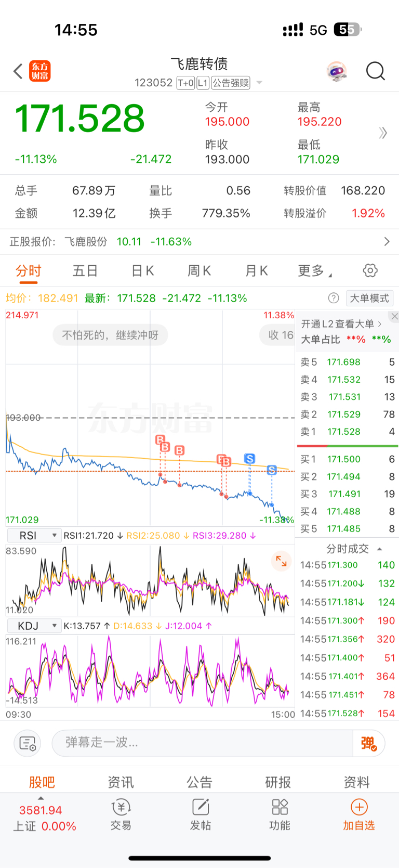Switch to 日K chart tab

point(142,271)
